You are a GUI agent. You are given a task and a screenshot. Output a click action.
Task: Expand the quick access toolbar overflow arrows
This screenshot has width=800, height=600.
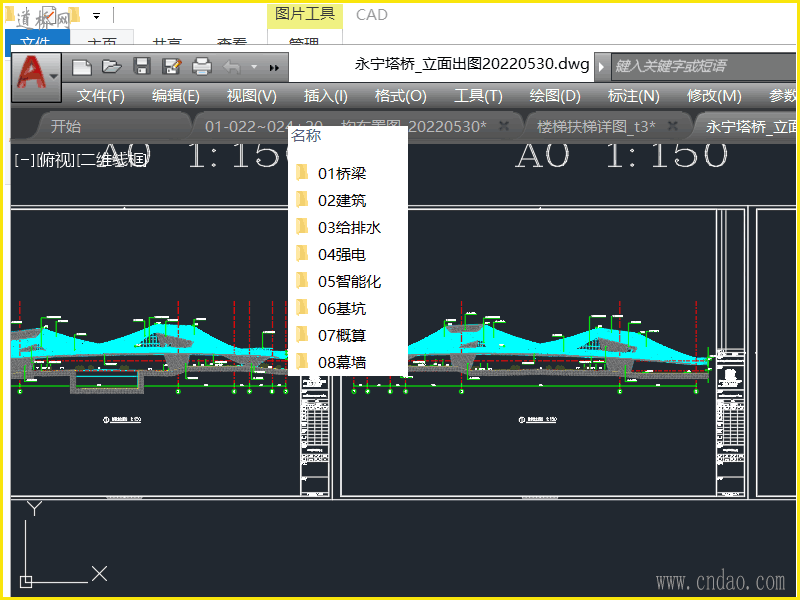274,67
